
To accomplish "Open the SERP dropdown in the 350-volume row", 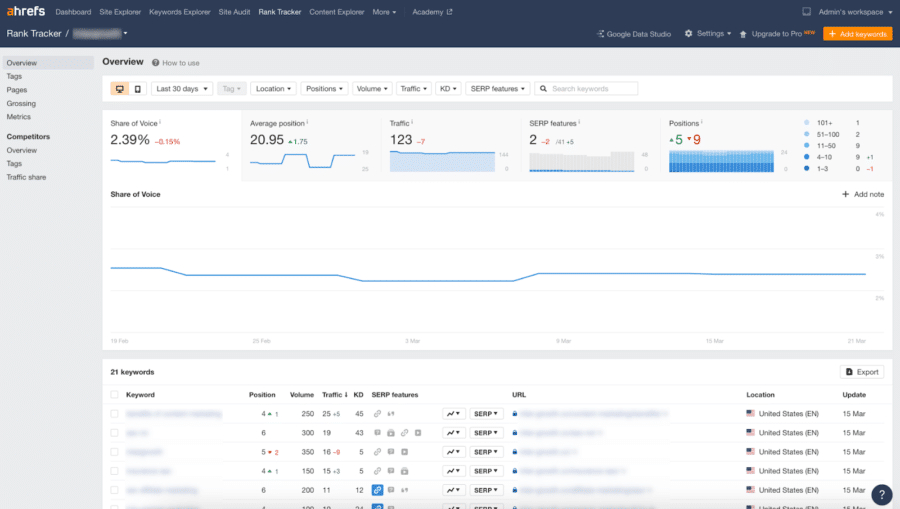I will (486, 452).
